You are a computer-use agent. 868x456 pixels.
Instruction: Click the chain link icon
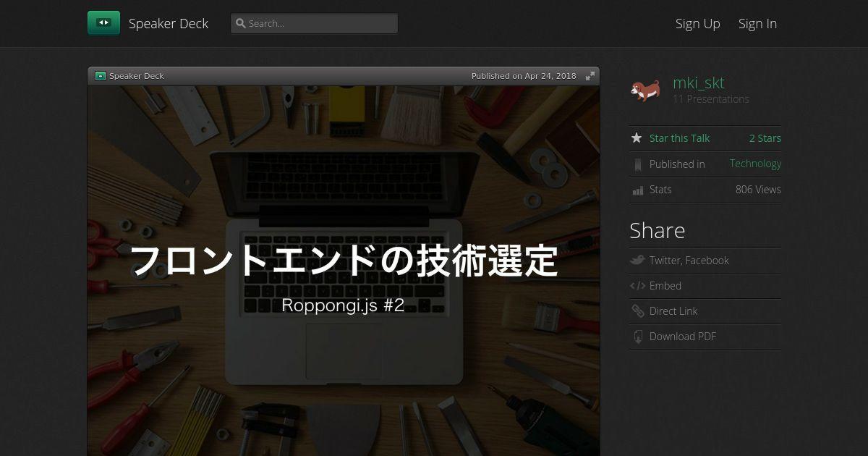[x=637, y=311]
